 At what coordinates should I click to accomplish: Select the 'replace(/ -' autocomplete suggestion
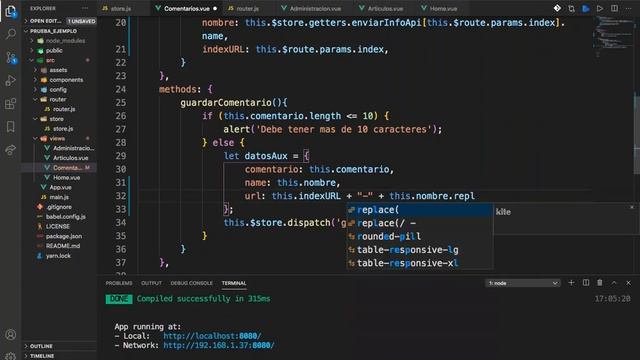pos(420,223)
